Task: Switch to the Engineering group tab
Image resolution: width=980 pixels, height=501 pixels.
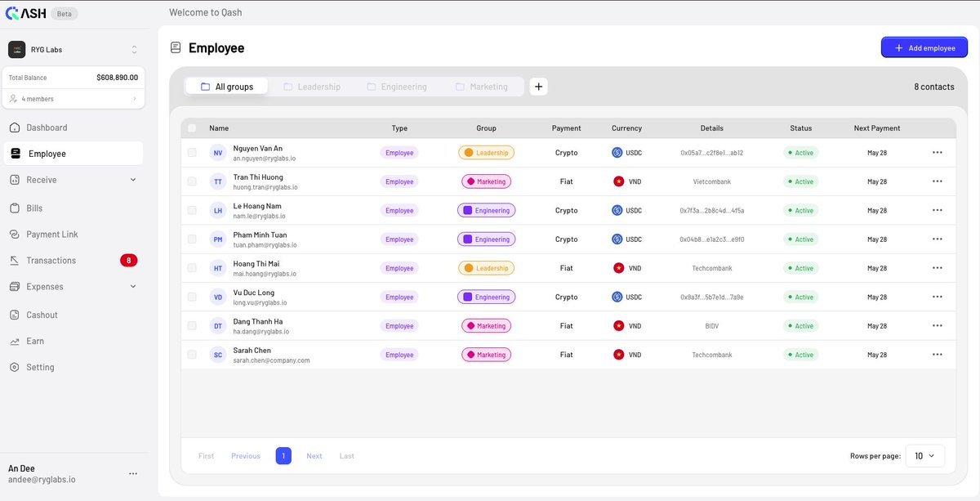Action: click(x=396, y=87)
